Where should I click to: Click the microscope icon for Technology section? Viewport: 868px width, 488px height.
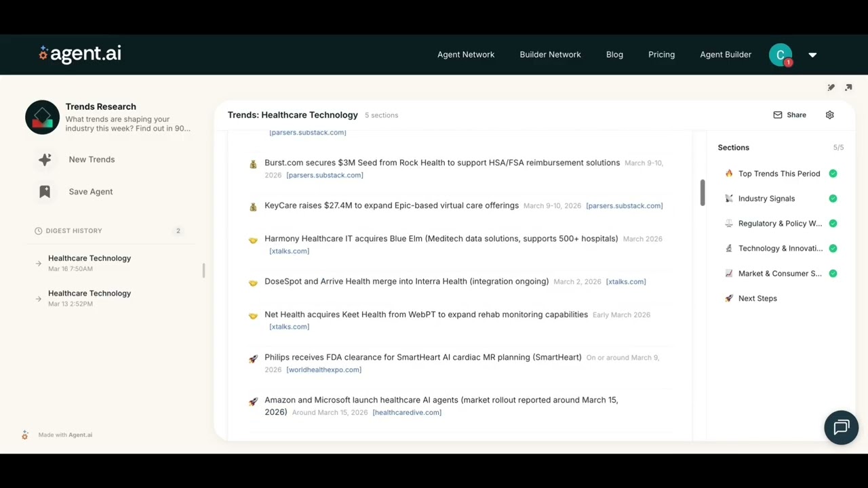coord(729,249)
